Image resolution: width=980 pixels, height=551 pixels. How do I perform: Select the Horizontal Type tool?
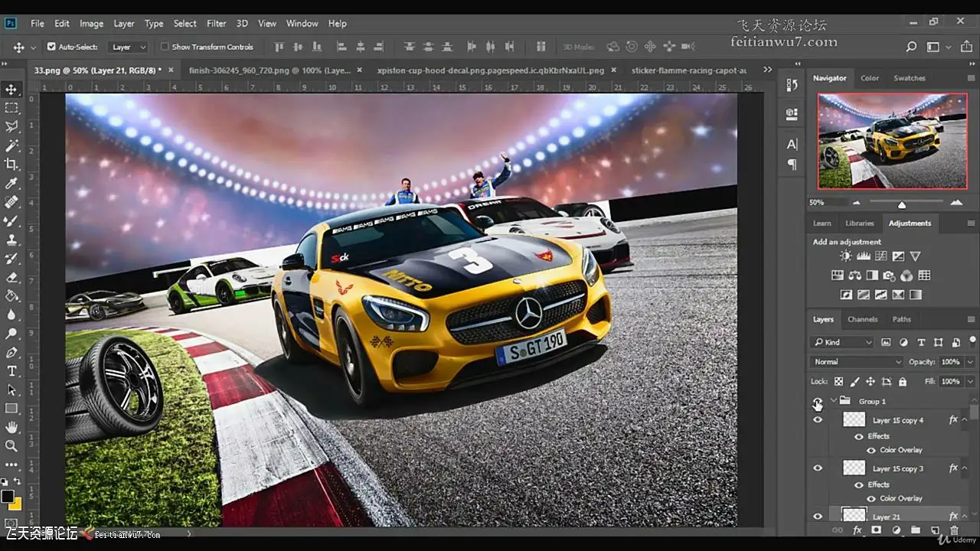pyautogui.click(x=11, y=371)
